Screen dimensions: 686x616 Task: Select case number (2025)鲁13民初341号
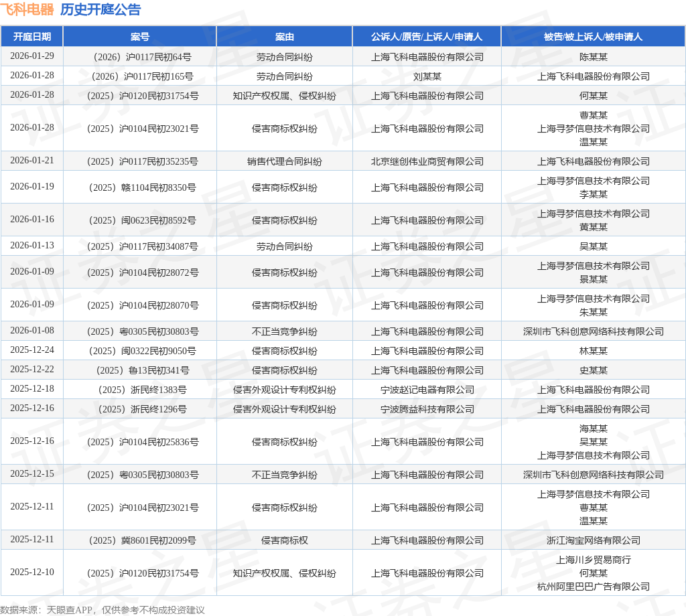(142, 370)
